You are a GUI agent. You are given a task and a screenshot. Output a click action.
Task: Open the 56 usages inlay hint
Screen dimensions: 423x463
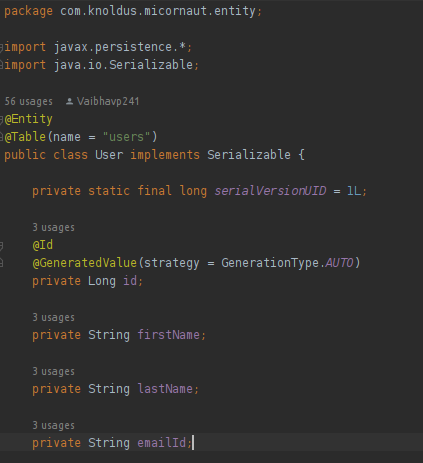click(29, 101)
